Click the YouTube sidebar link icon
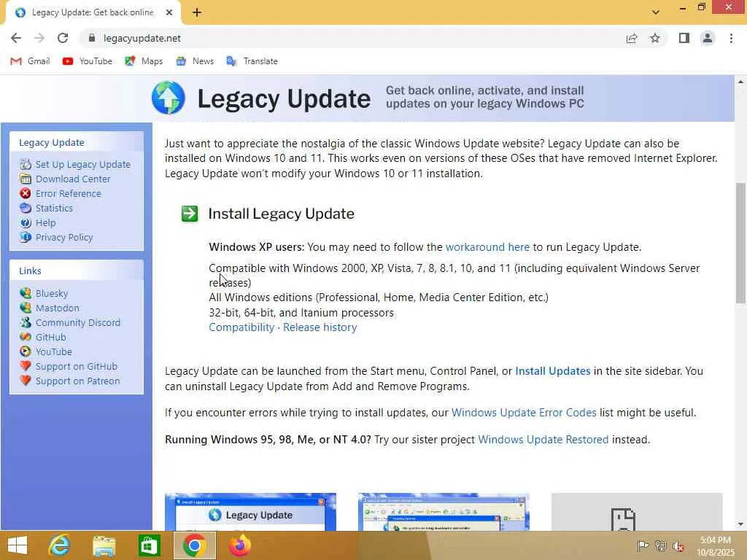747x560 pixels. [26, 351]
